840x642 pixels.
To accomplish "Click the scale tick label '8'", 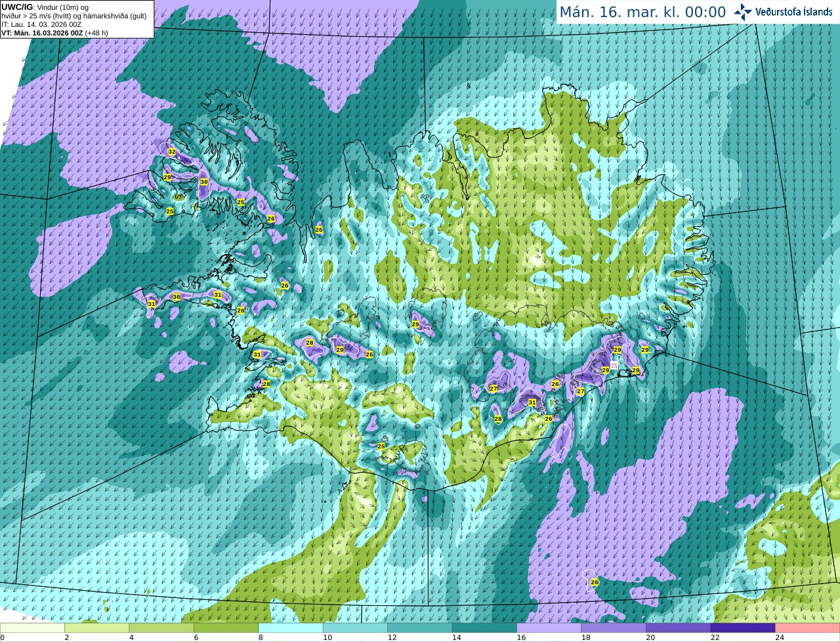I will (x=261, y=637).
